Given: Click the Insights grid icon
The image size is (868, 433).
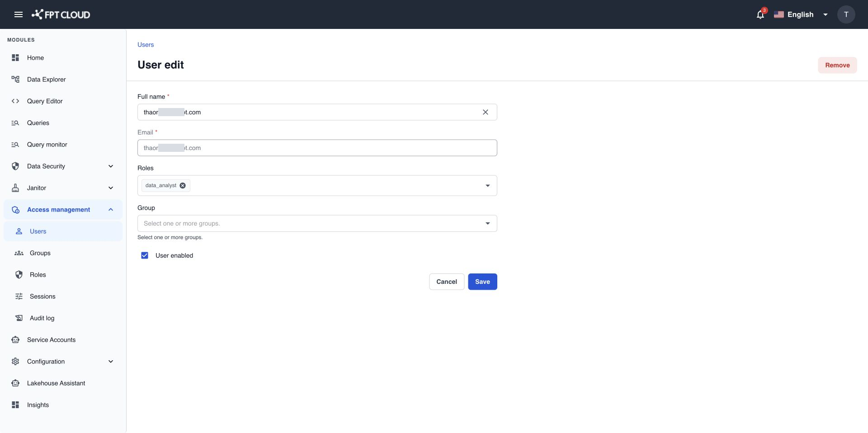Looking at the screenshot, I should point(15,405).
